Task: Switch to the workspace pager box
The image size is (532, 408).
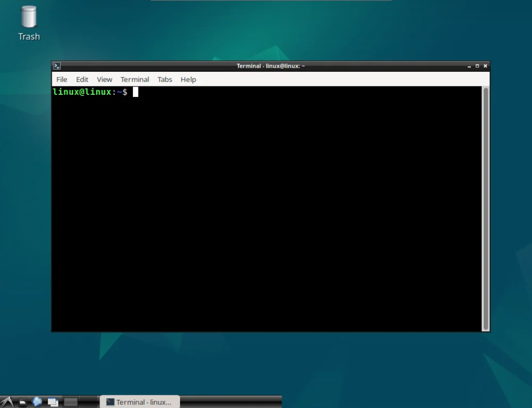Action: click(x=71, y=402)
